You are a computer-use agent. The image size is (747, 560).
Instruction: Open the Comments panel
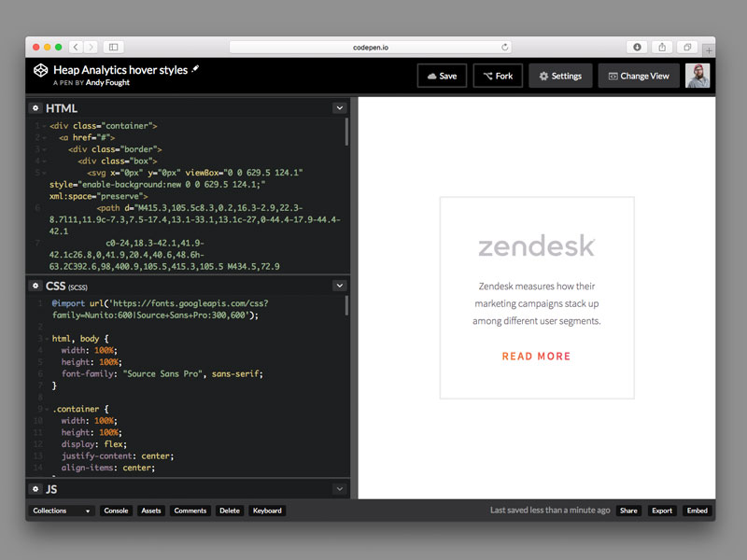tap(190, 511)
